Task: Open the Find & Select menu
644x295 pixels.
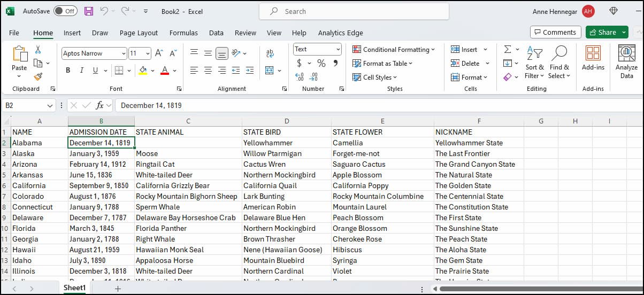Action: point(559,63)
